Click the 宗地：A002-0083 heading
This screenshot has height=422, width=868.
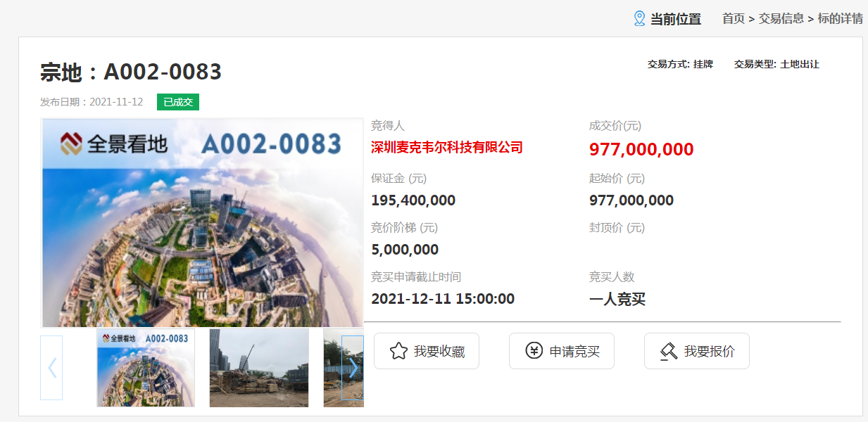coord(131,72)
